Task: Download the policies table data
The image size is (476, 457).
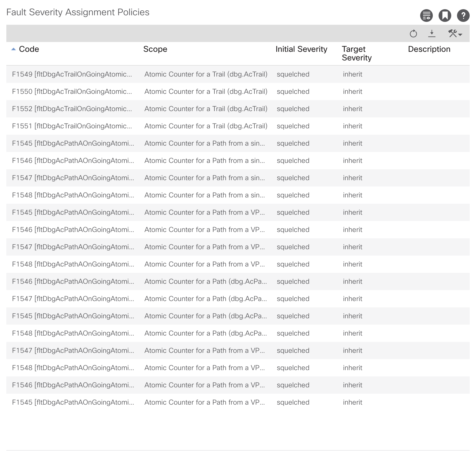Action: [432, 33]
